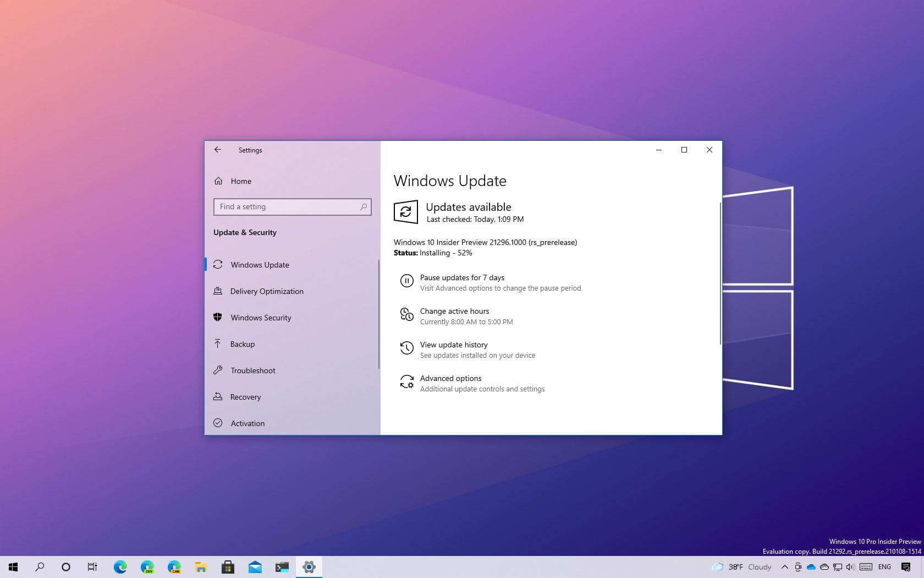
Task: Select the Troubleshoot wrench icon
Action: tap(218, 370)
